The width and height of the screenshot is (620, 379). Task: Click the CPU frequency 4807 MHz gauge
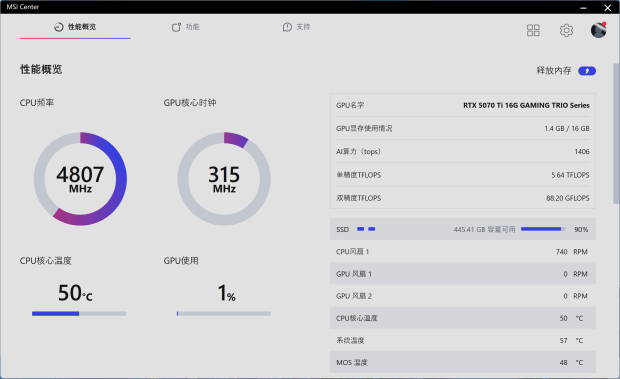[x=80, y=179]
